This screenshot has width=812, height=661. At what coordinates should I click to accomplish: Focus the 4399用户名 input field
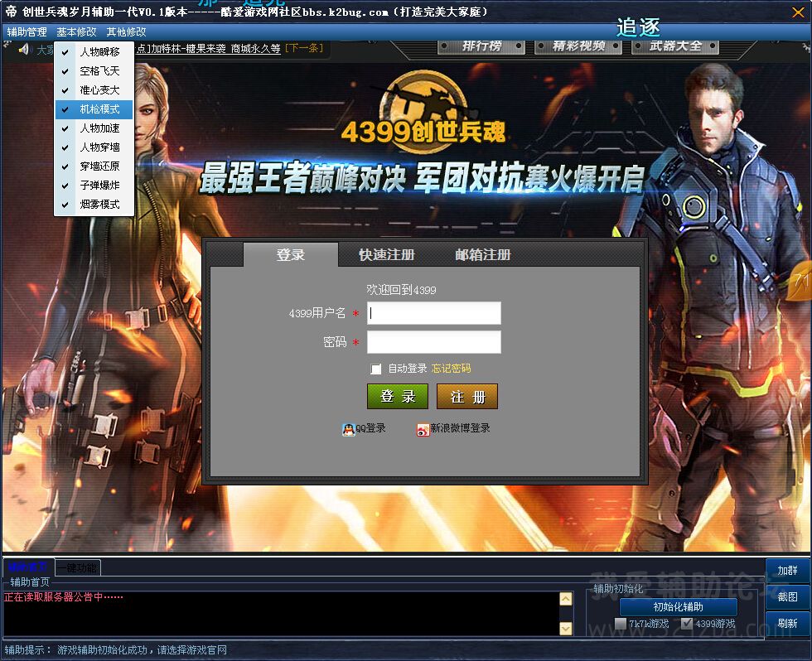[x=434, y=313]
